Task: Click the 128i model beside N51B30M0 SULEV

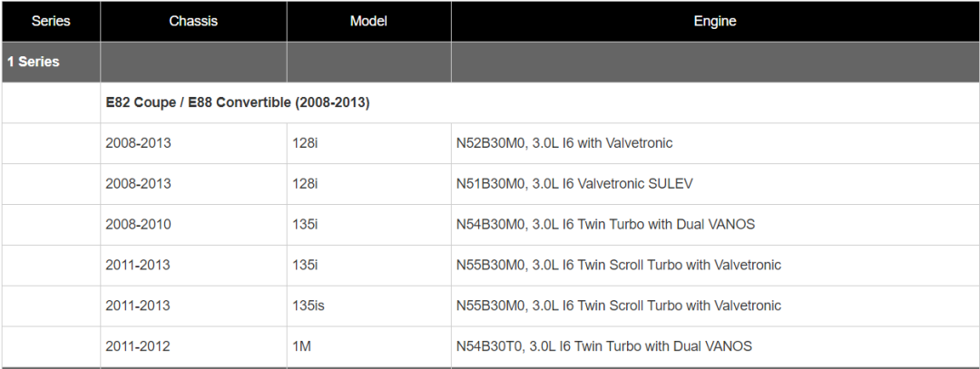Action: tap(305, 184)
